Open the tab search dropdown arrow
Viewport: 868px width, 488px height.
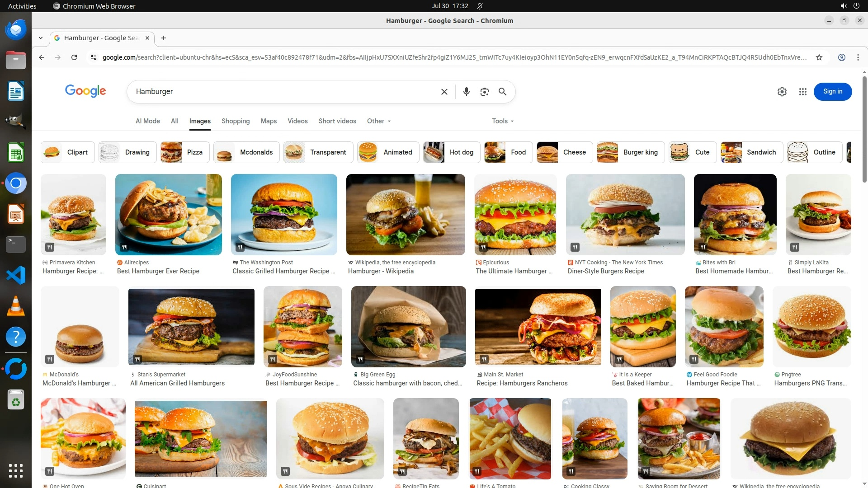click(41, 38)
